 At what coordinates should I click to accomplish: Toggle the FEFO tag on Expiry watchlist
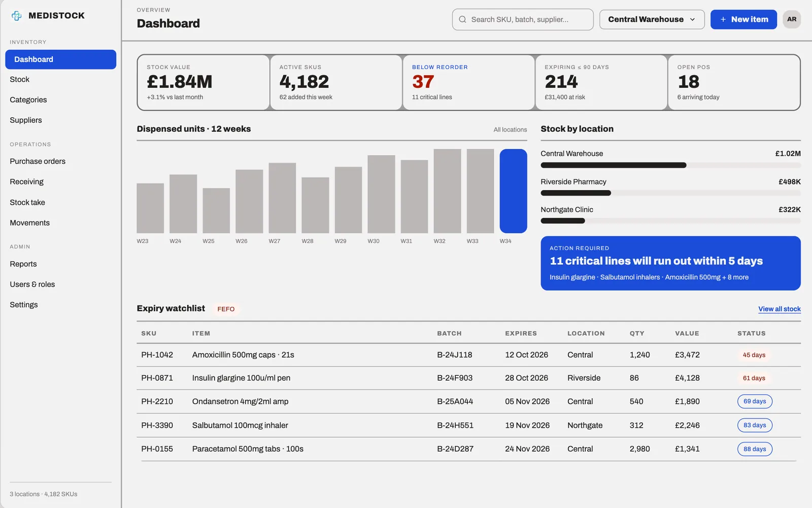pos(226,309)
